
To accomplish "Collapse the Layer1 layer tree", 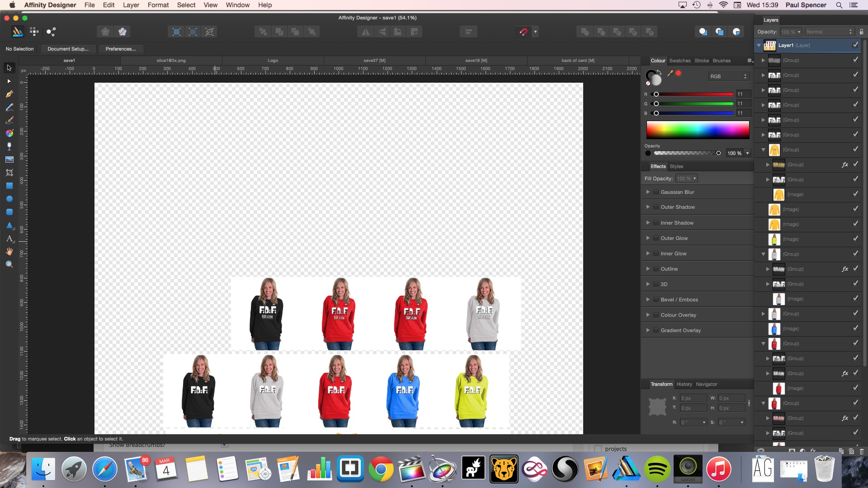I will [759, 45].
